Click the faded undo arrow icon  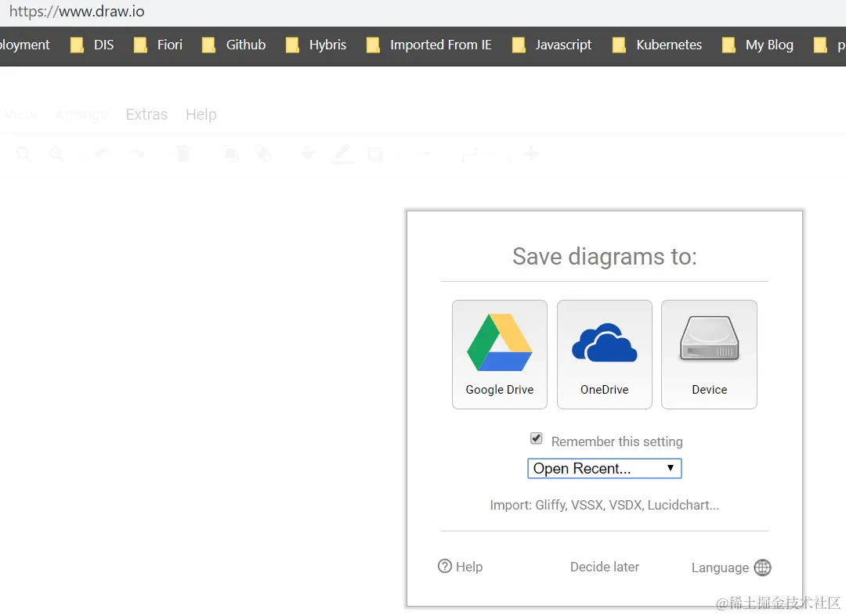(x=102, y=154)
